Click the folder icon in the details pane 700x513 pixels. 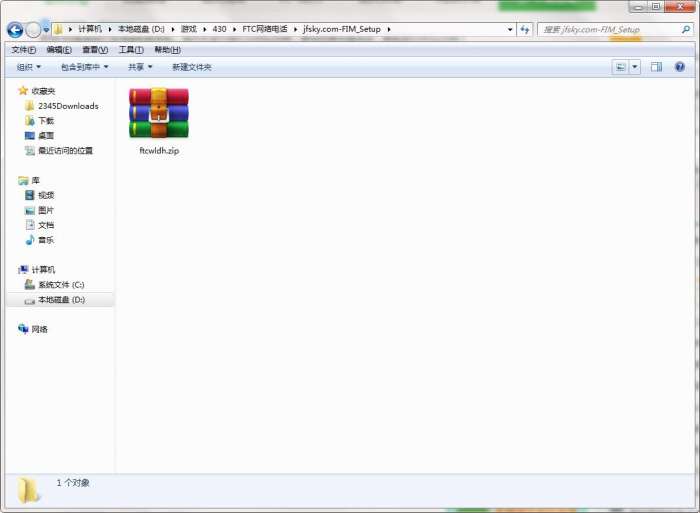click(x=29, y=490)
